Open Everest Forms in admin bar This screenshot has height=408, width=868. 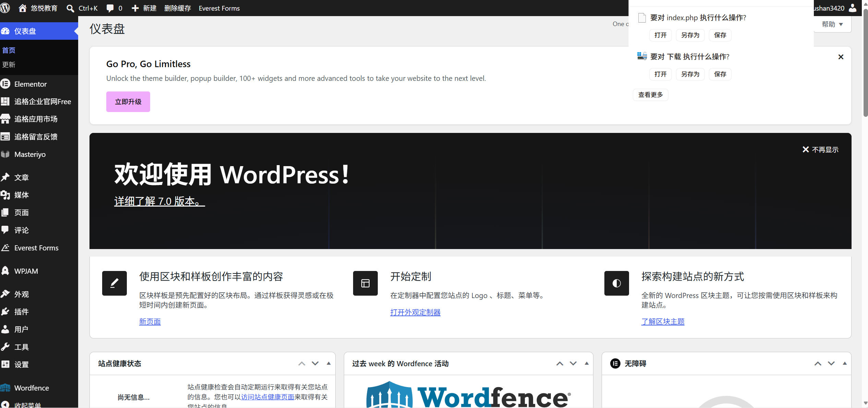219,8
